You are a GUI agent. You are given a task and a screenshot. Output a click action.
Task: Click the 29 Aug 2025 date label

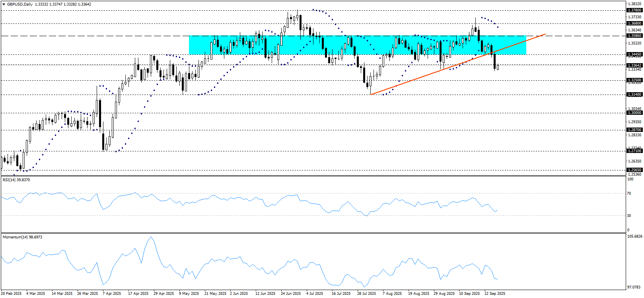tap(444, 294)
